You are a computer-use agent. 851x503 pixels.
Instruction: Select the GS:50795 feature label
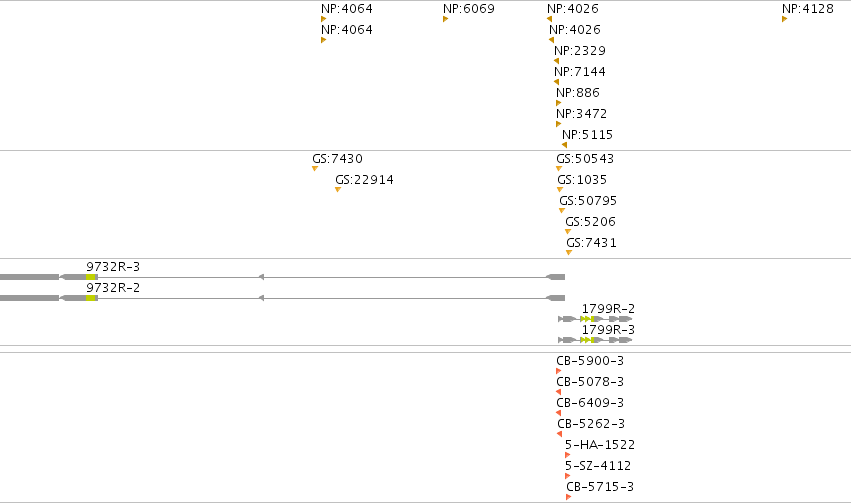[x=588, y=200]
